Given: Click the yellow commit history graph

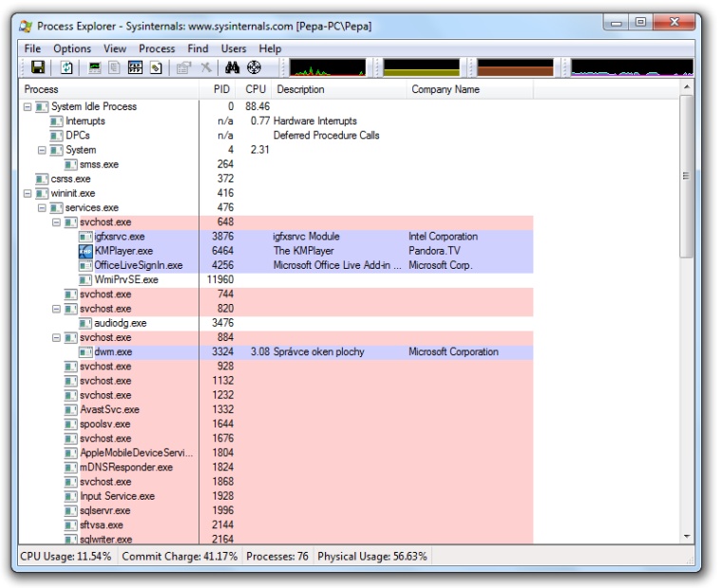Looking at the screenshot, I should (x=422, y=67).
